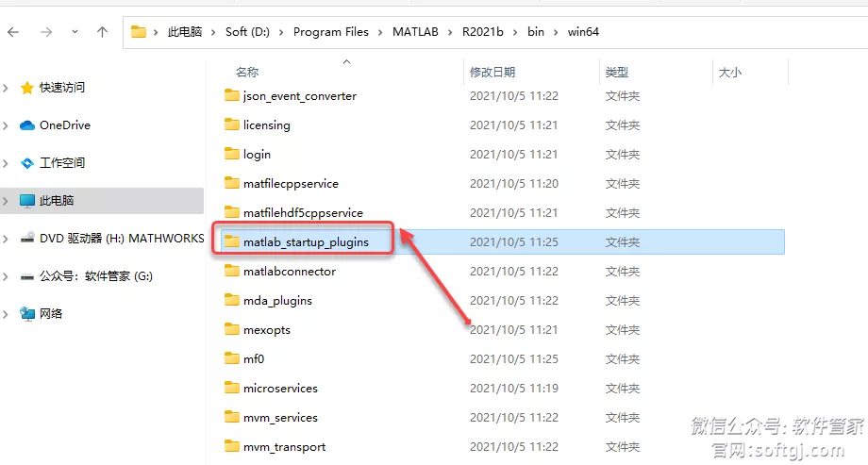This screenshot has width=868, height=465.
Task: Open 快速访问 in the sidebar
Action: pyautogui.click(x=62, y=88)
